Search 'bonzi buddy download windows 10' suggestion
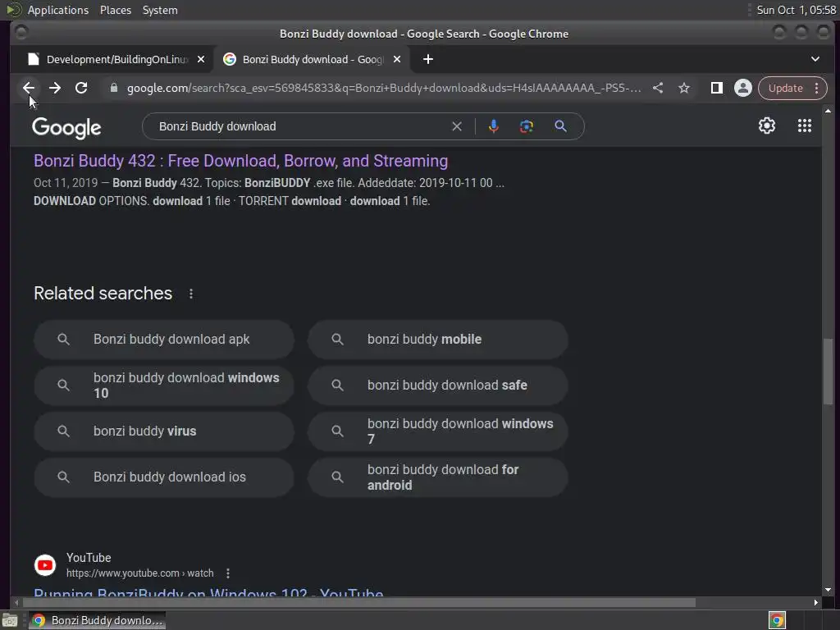This screenshot has height=630, width=840. click(x=164, y=386)
